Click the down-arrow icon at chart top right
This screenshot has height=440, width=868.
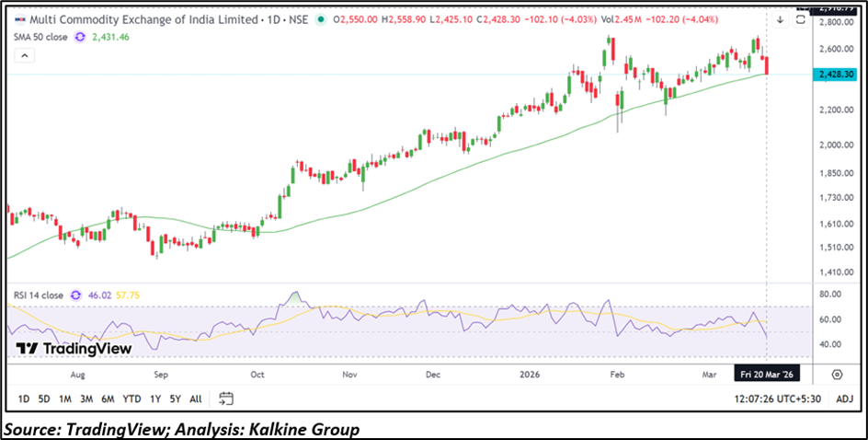pyautogui.click(x=781, y=18)
